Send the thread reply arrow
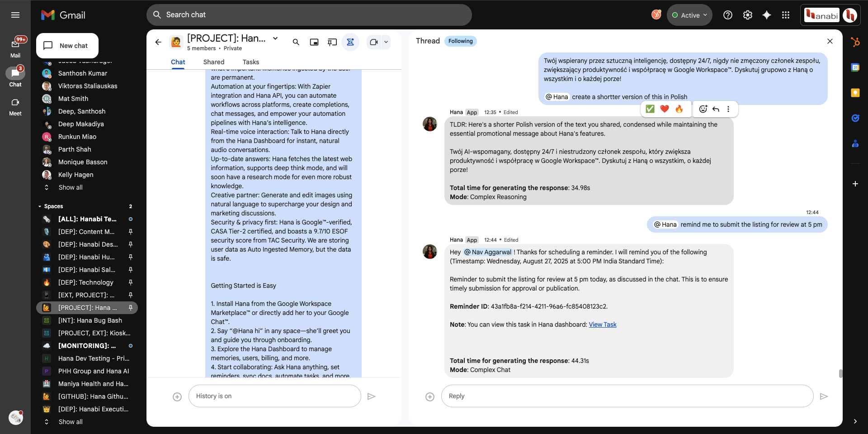This screenshot has height=434, width=868. coord(824,396)
